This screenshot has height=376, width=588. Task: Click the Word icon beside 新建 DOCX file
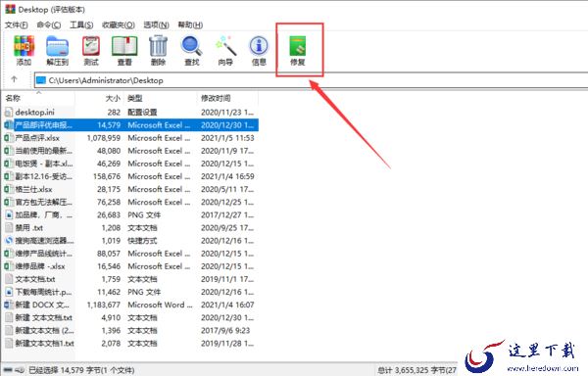[8, 305]
